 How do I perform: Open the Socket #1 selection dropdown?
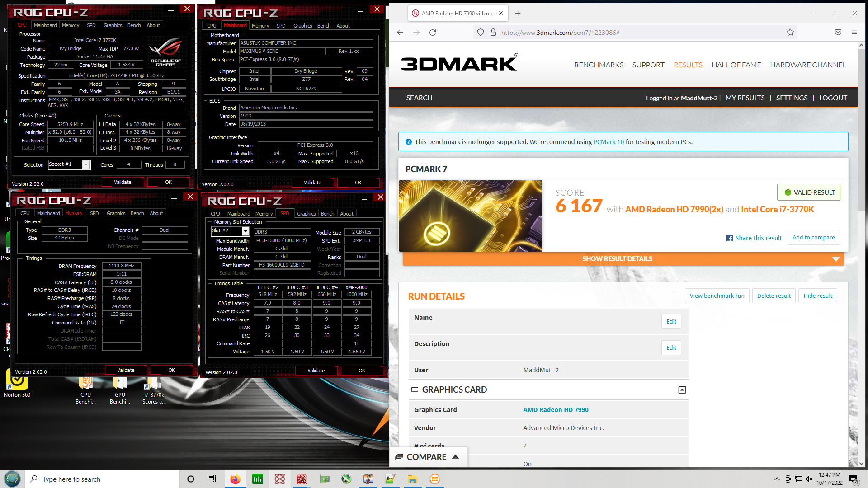tap(69, 164)
